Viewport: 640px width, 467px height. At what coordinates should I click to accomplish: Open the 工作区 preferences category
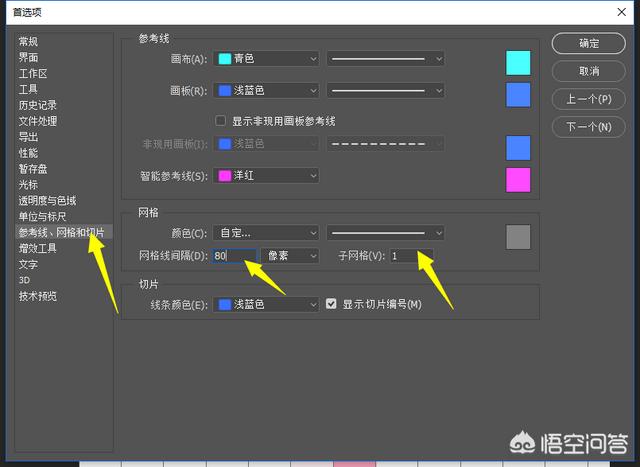33,73
